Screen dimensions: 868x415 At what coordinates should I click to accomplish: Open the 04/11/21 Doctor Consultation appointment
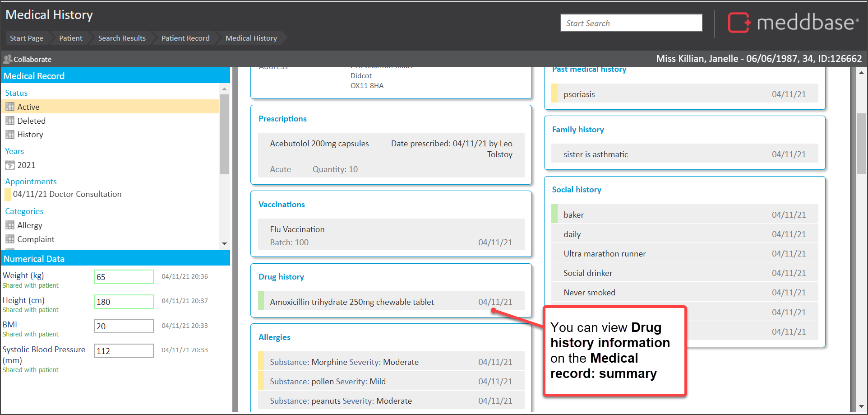point(67,194)
